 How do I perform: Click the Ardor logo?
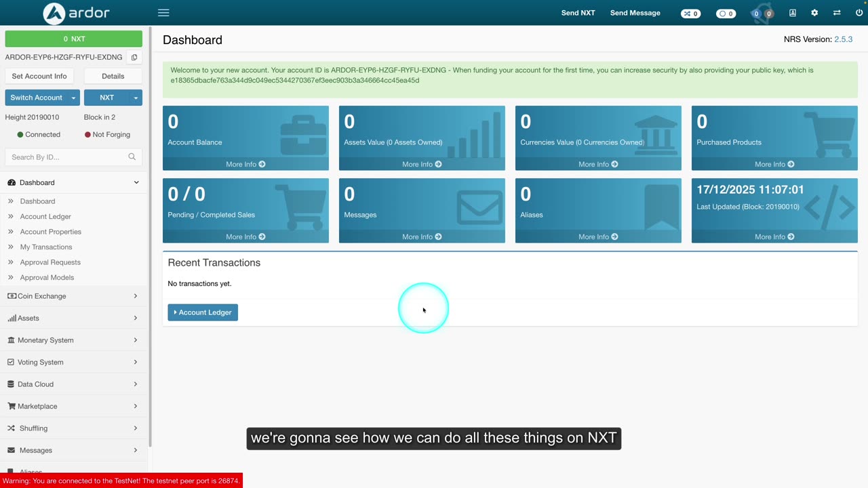[x=76, y=13]
